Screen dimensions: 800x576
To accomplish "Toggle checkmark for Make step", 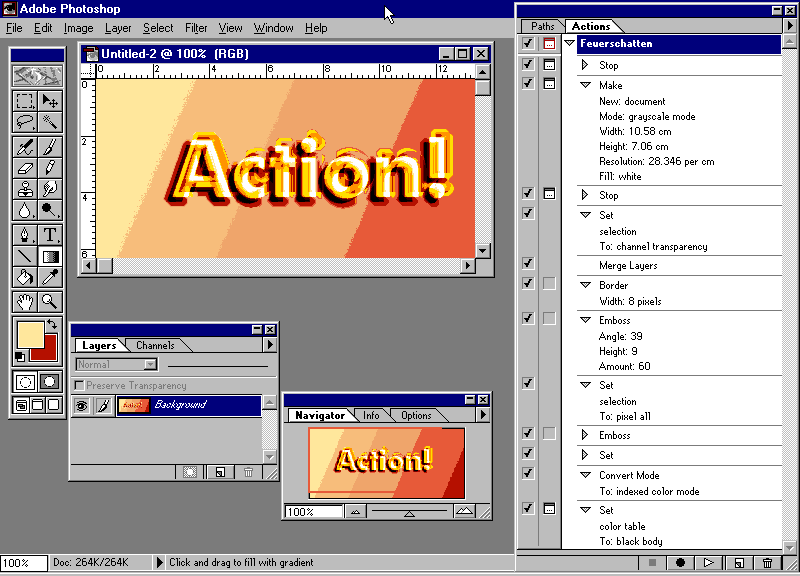I will [528, 83].
